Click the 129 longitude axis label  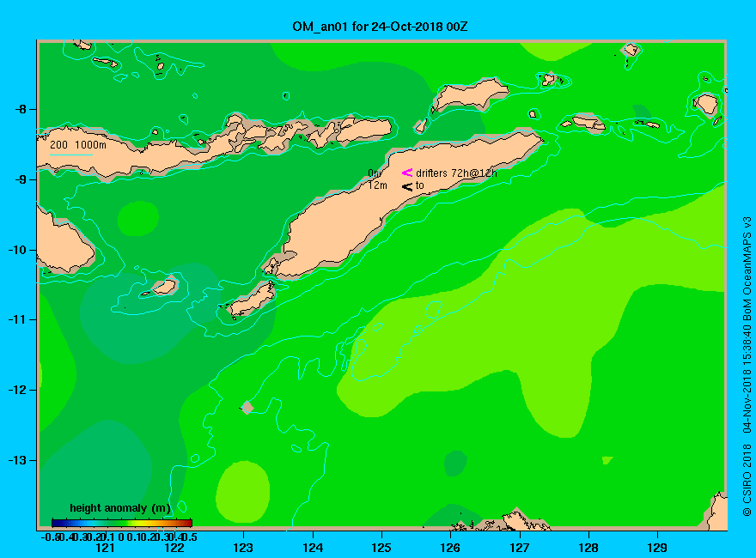click(x=657, y=548)
